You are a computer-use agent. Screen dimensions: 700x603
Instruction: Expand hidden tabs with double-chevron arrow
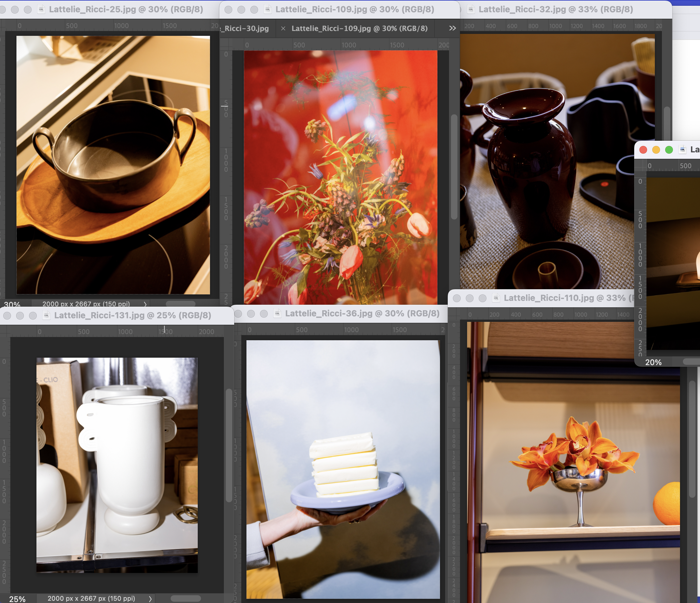pos(452,28)
